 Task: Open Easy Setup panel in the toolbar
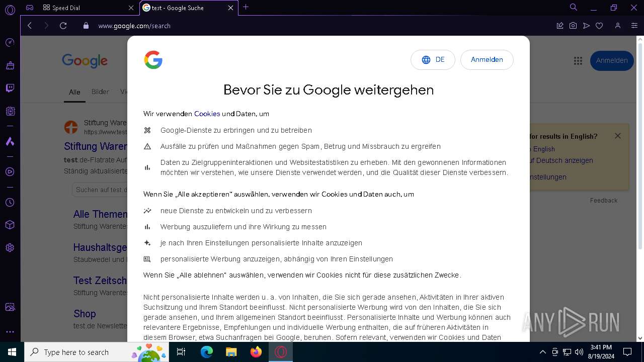pyautogui.click(x=634, y=26)
